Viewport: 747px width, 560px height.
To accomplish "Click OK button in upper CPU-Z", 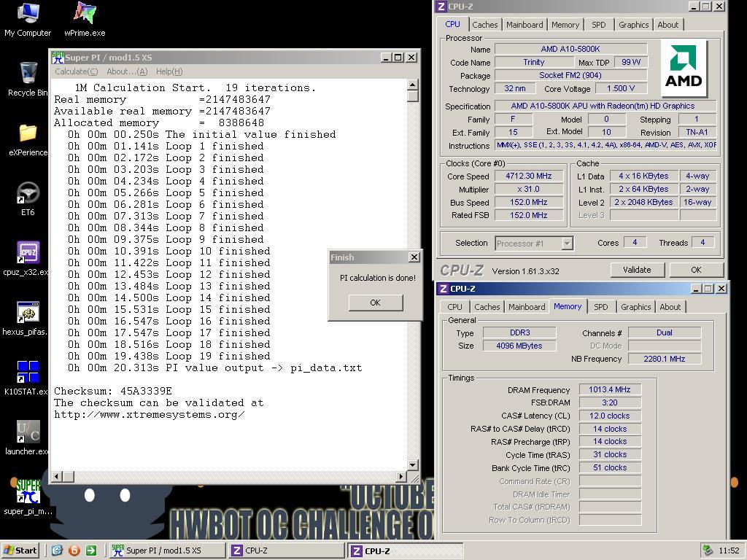I will point(696,270).
